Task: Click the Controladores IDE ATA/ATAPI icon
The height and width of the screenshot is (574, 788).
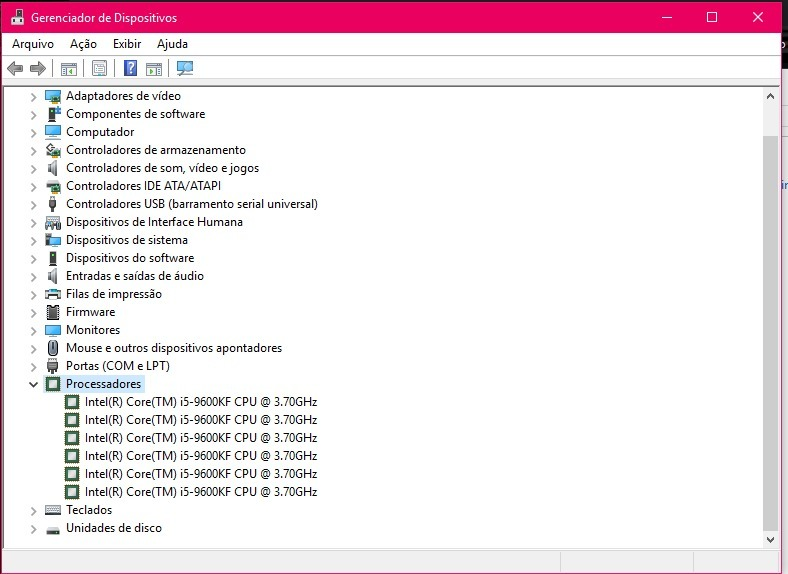Action: coord(53,186)
